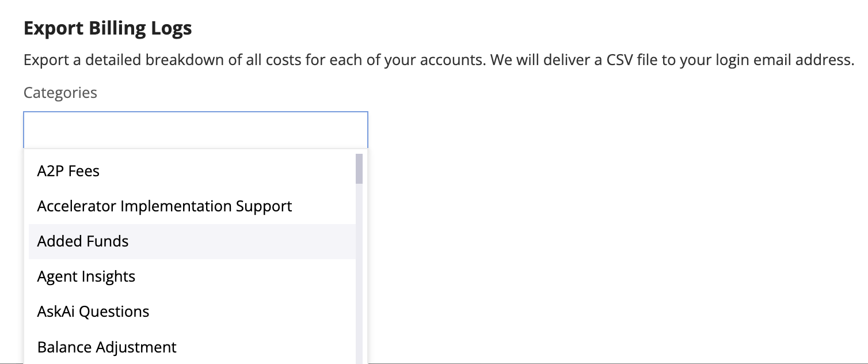Select the category above Added Funds

click(165, 206)
